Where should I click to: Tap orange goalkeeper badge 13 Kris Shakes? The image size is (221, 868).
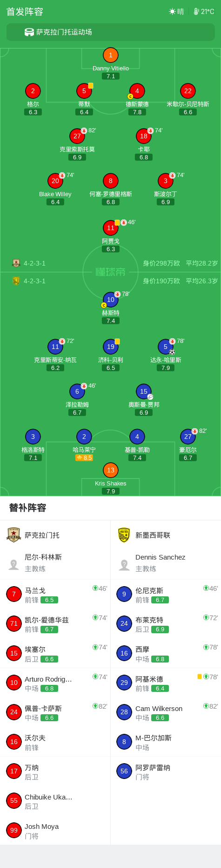click(111, 470)
